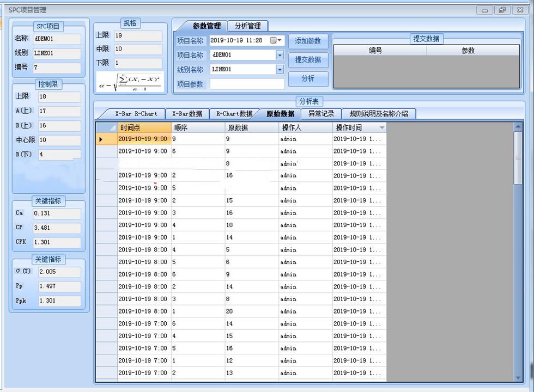Click the current-row arrow indicator in the table

[101, 139]
